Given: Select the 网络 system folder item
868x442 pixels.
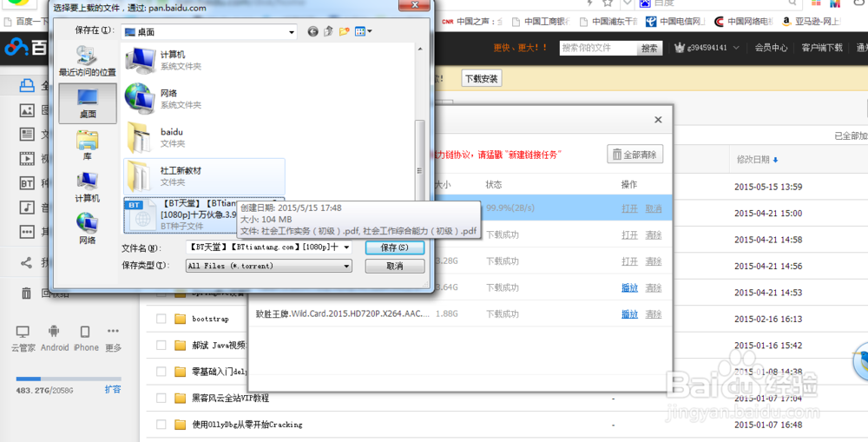Looking at the screenshot, I should 204,99.
